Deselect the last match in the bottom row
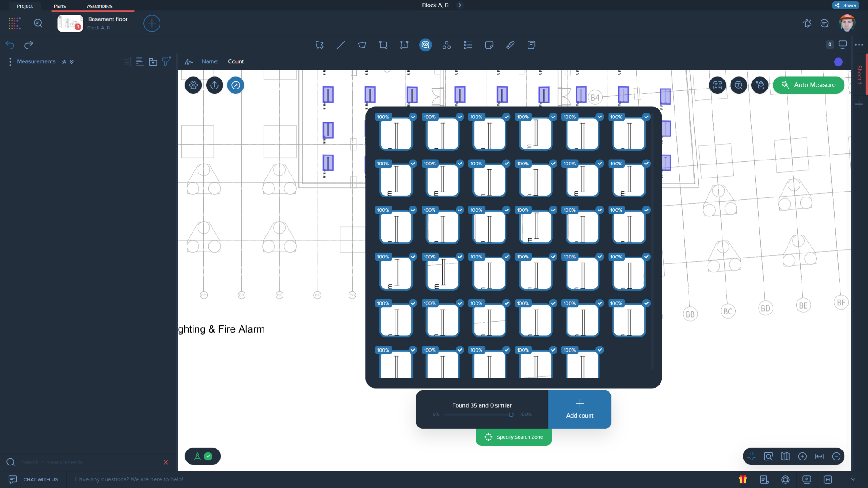This screenshot has width=868, height=488. tap(599, 350)
